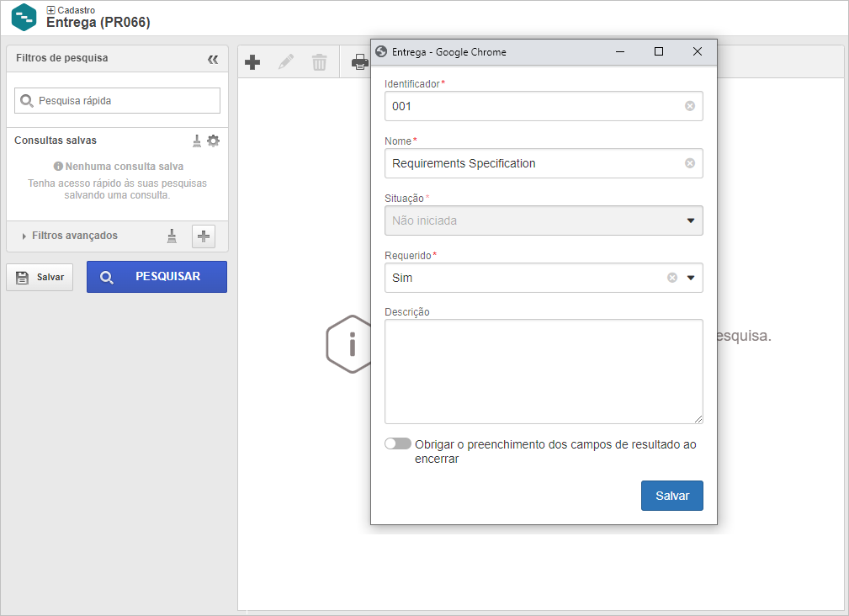Open the Situação dropdown
This screenshot has height=616, width=849.
click(544, 220)
